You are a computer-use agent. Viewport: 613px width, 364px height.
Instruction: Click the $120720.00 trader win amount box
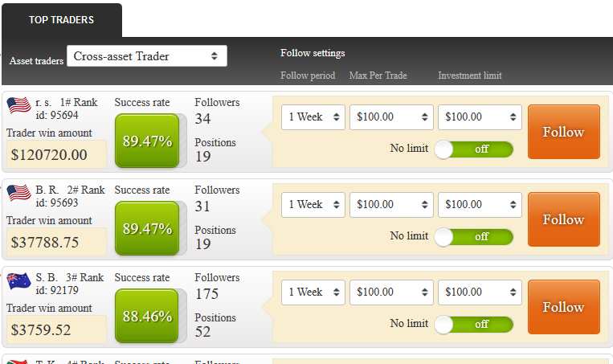coord(56,154)
